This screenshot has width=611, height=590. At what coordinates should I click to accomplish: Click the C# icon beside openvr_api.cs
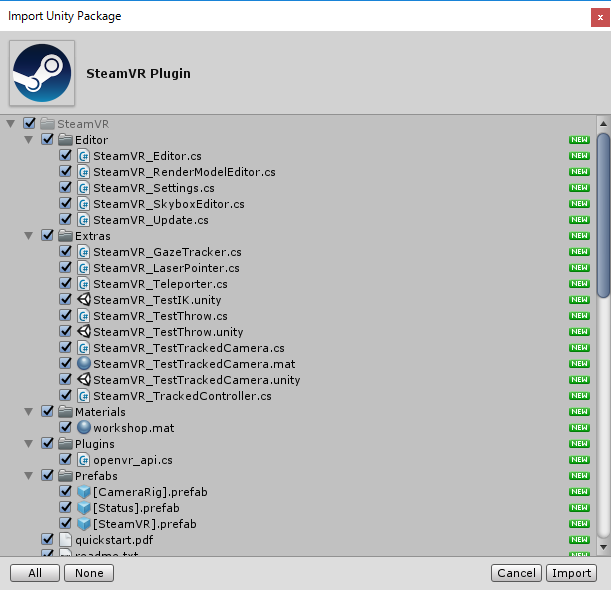click(x=83, y=459)
